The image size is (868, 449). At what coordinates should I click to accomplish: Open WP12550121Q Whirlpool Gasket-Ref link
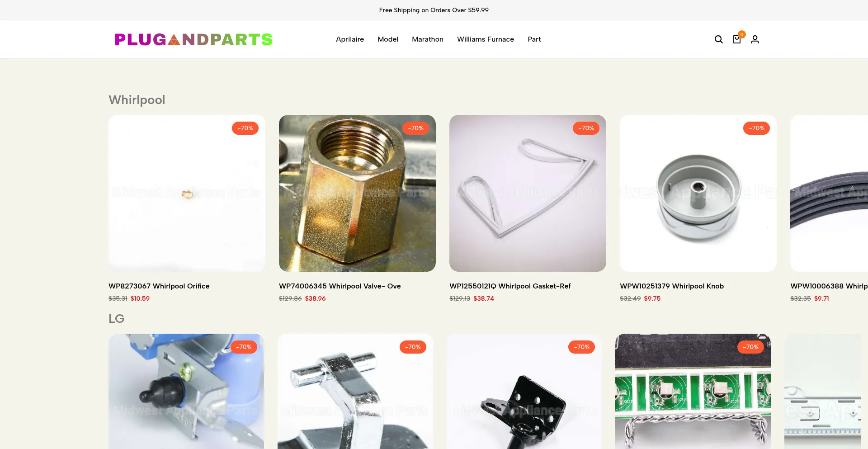point(510,286)
